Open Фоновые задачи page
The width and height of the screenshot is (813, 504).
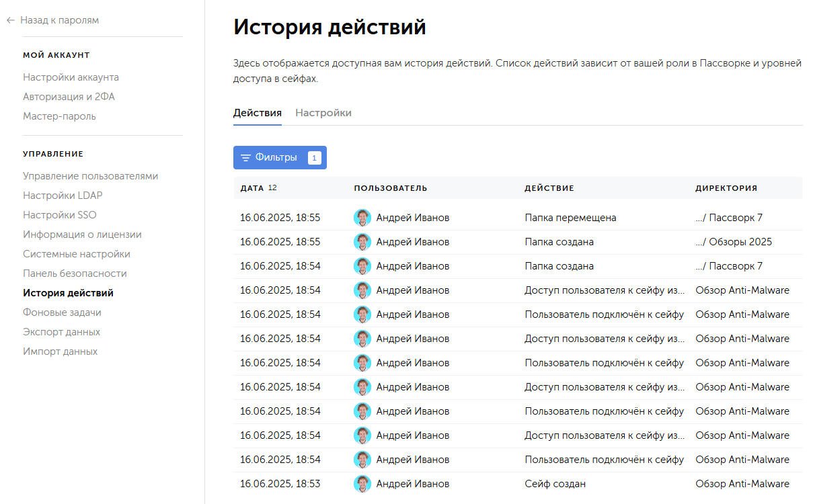[x=62, y=312]
